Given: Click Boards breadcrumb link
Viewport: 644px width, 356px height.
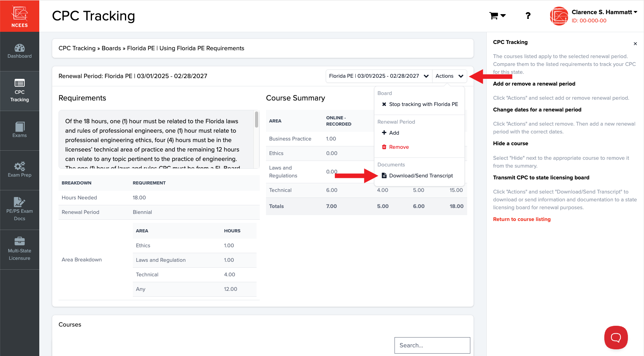Looking at the screenshot, I should (111, 48).
